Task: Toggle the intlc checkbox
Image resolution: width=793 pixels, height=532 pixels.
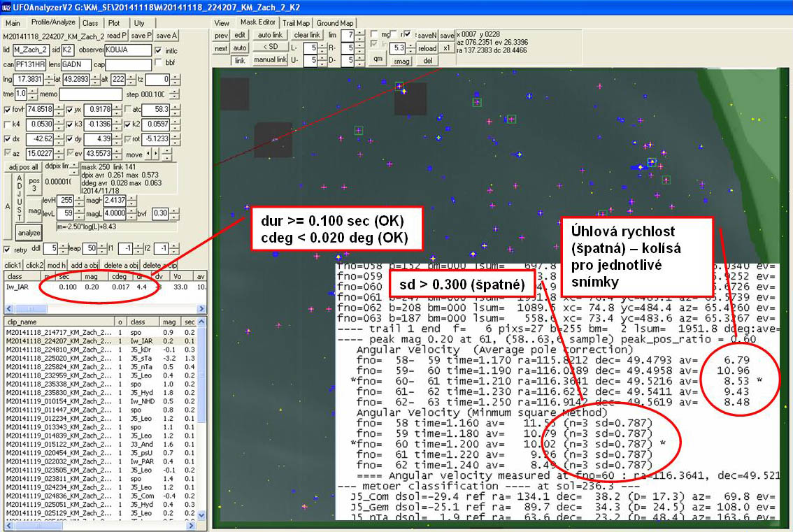Action: 158,50
